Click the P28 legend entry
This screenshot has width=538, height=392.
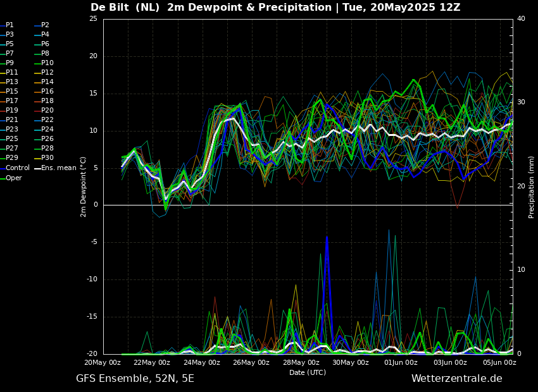pyautogui.click(x=47, y=149)
